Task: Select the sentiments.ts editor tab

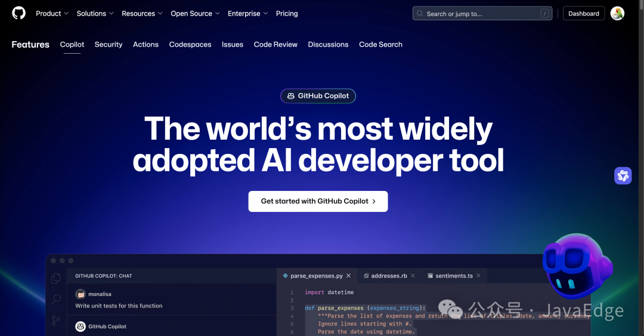Action: (454, 276)
